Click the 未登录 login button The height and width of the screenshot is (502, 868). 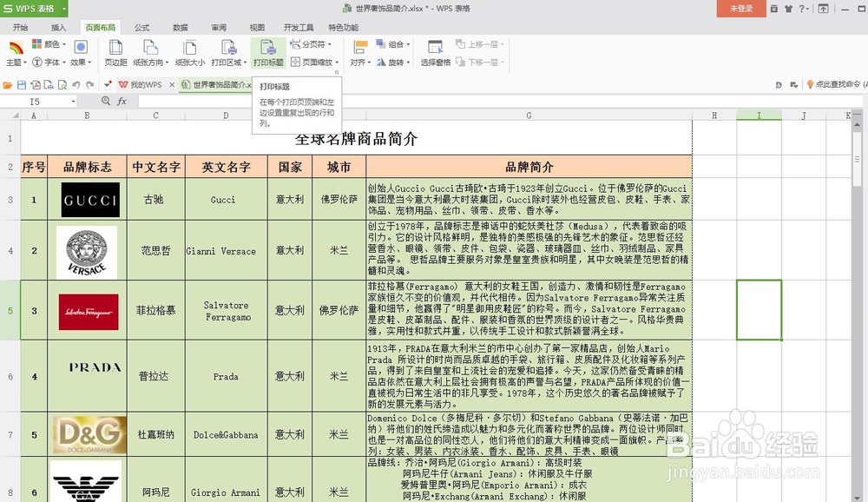click(741, 9)
